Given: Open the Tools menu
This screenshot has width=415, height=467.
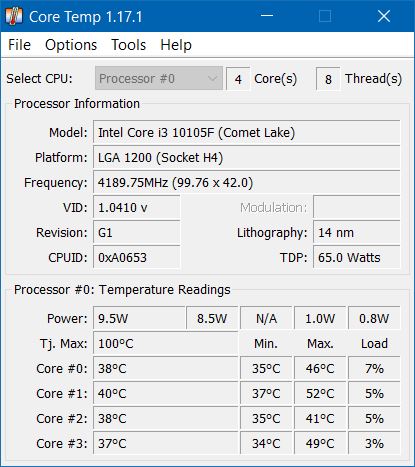Looking at the screenshot, I should [x=129, y=45].
